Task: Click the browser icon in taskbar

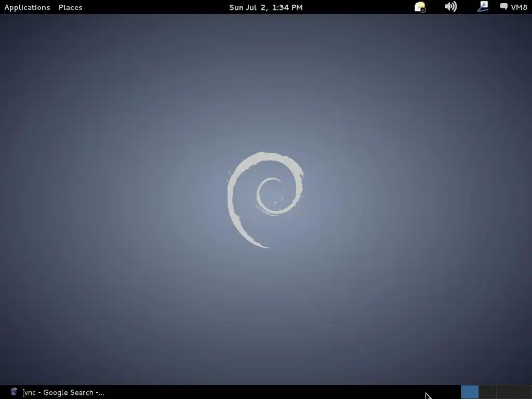Action: click(14, 392)
